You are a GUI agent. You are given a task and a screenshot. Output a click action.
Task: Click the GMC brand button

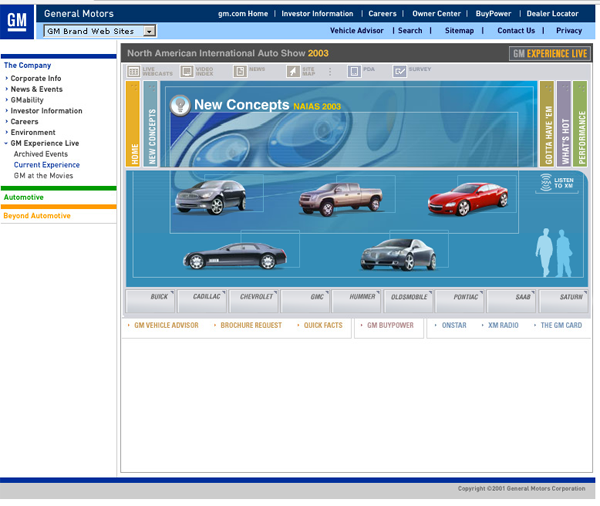(x=305, y=301)
